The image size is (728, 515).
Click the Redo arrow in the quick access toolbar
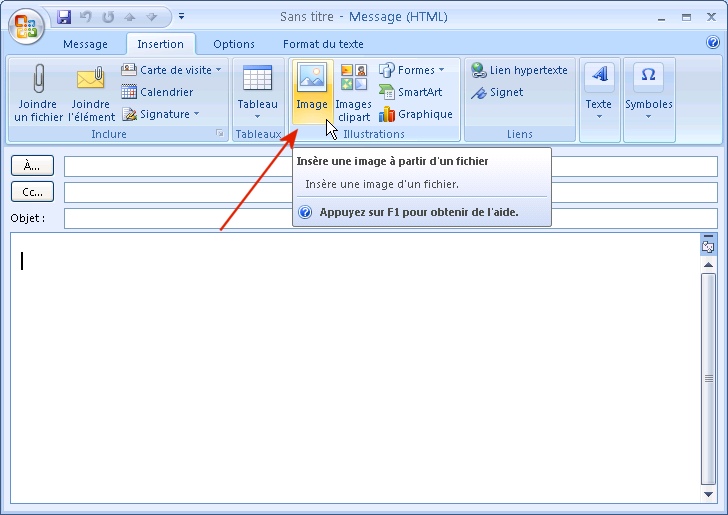pos(108,17)
